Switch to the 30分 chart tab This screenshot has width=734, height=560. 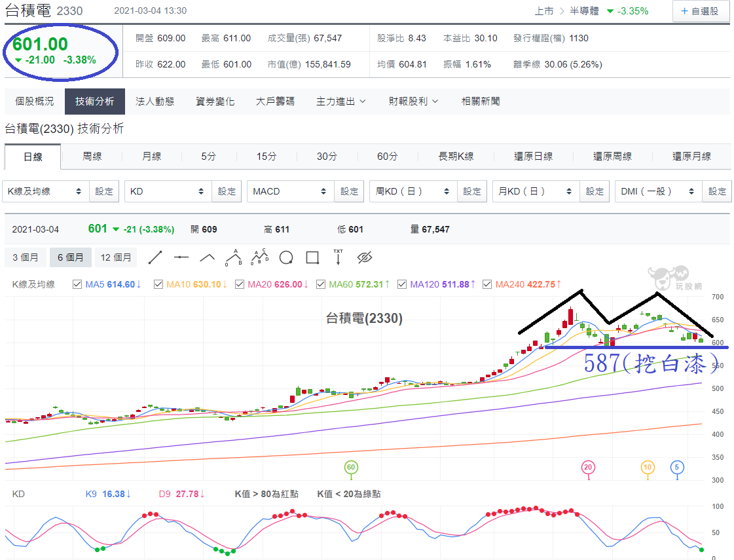327,157
